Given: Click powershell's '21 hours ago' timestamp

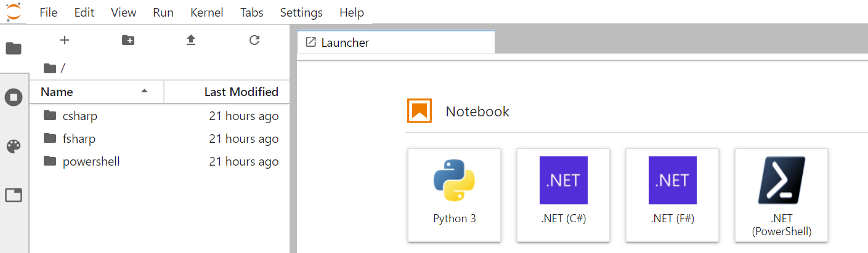Looking at the screenshot, I should pos(244,162).
